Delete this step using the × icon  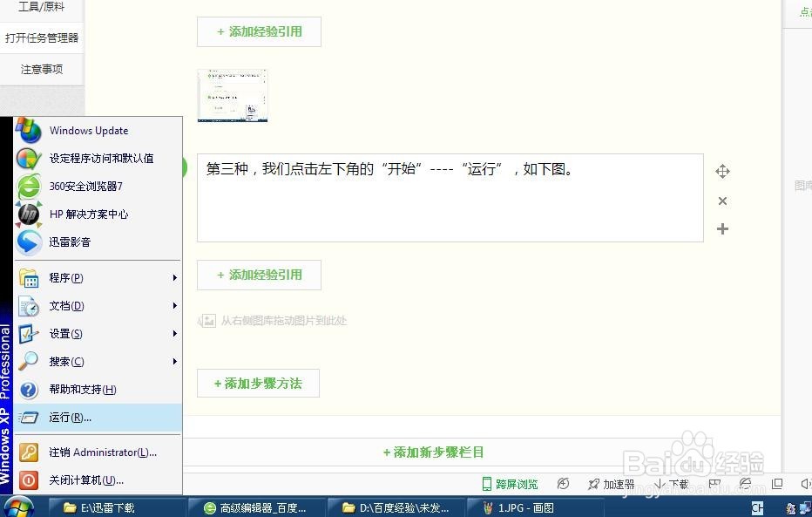[722, 201]
